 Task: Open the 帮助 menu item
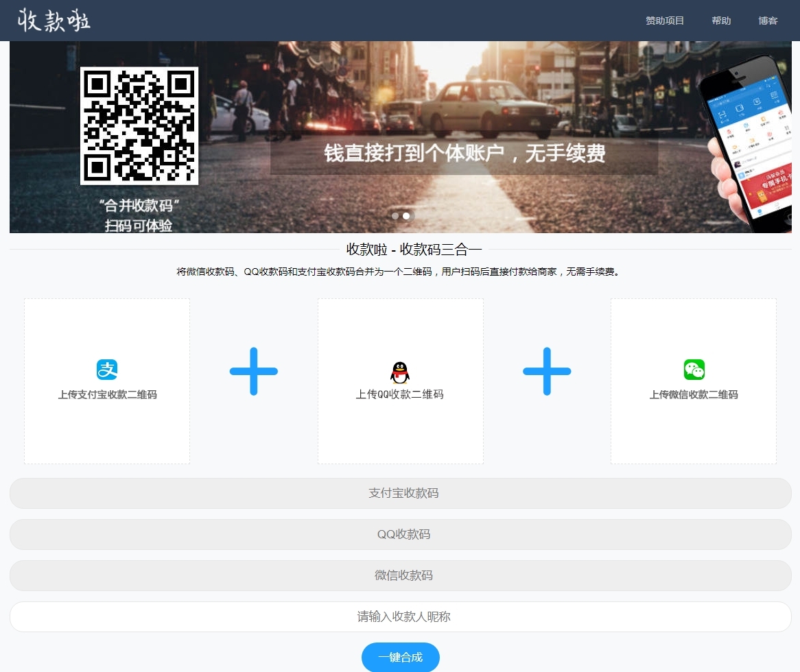(721, 21)
